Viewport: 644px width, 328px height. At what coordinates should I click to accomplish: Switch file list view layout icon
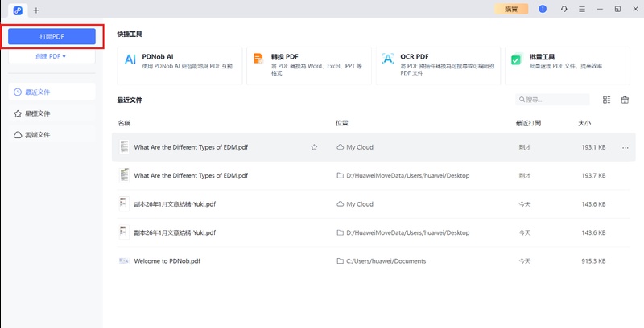coord(606,100)
